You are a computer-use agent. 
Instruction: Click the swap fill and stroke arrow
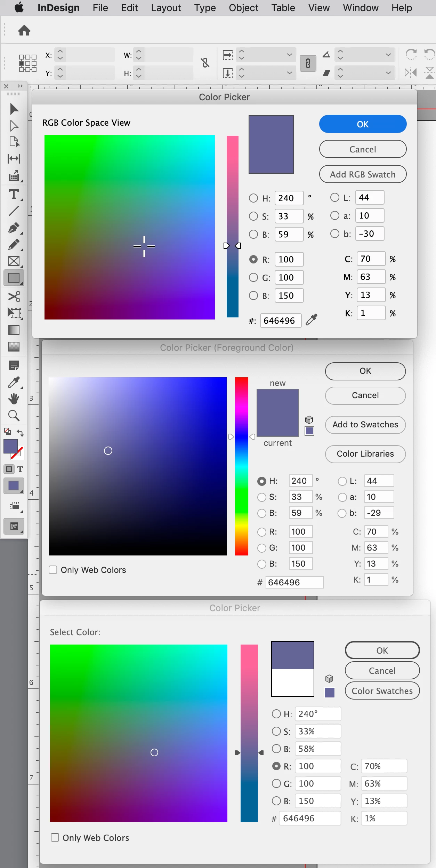point(20,433)
